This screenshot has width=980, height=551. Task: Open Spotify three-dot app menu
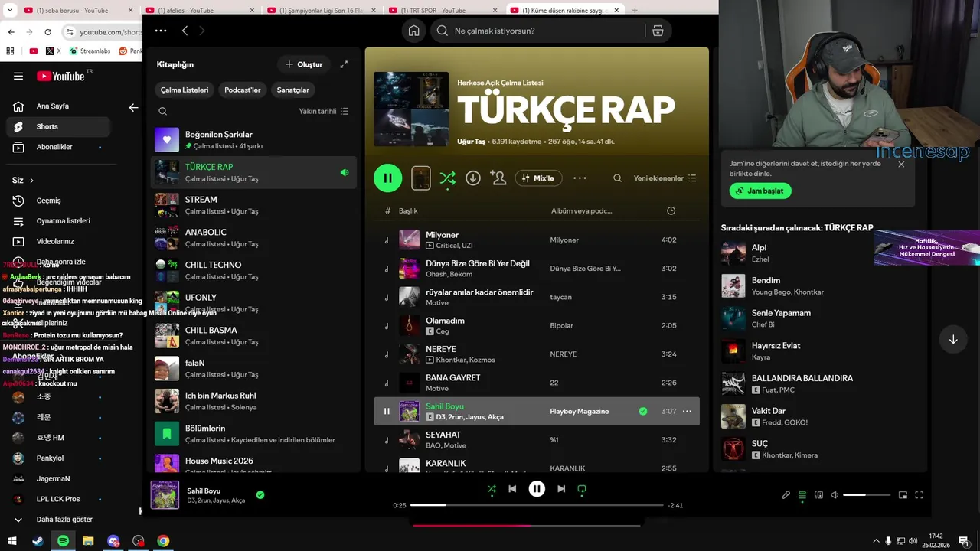(x=160, y=31)
